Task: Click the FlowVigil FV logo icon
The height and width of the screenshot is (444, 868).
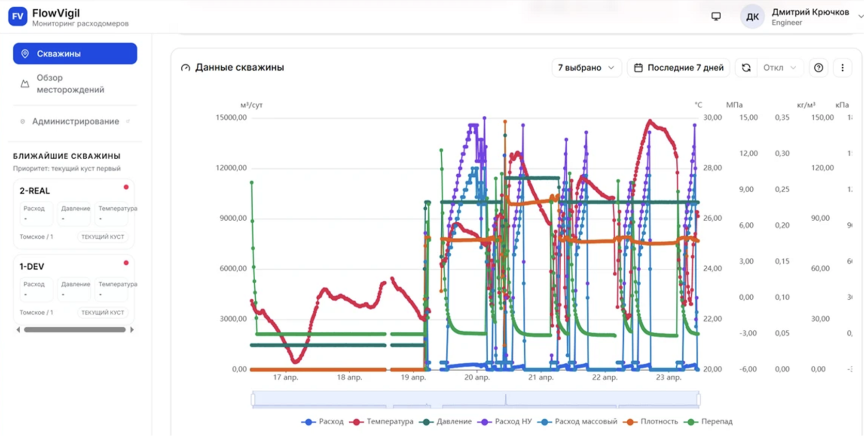Action: pos(18,17)
